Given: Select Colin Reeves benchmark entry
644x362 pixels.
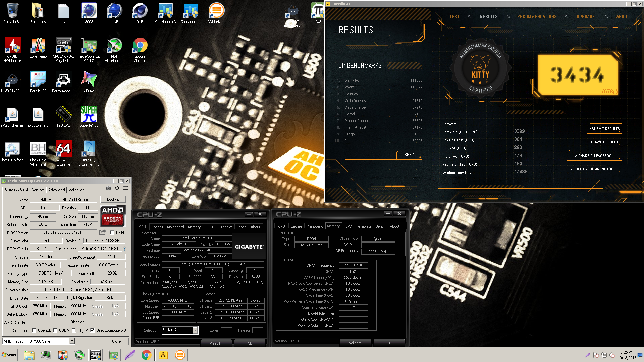Looking at the screenshot, I should 380,101.
